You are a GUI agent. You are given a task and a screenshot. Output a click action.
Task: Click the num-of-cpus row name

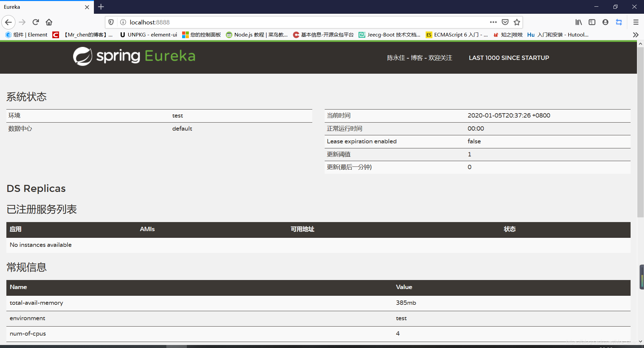point(28,334)
